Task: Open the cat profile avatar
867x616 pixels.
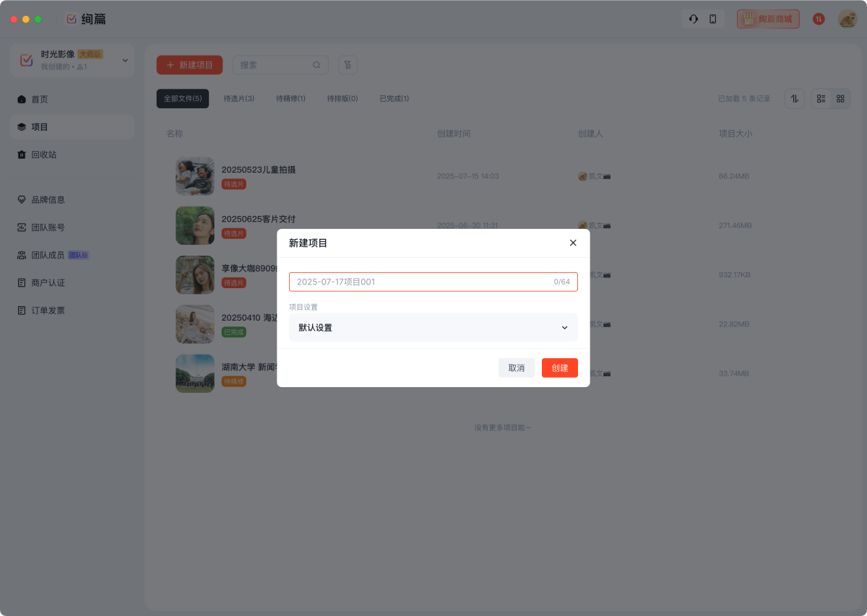Action: 847,19
